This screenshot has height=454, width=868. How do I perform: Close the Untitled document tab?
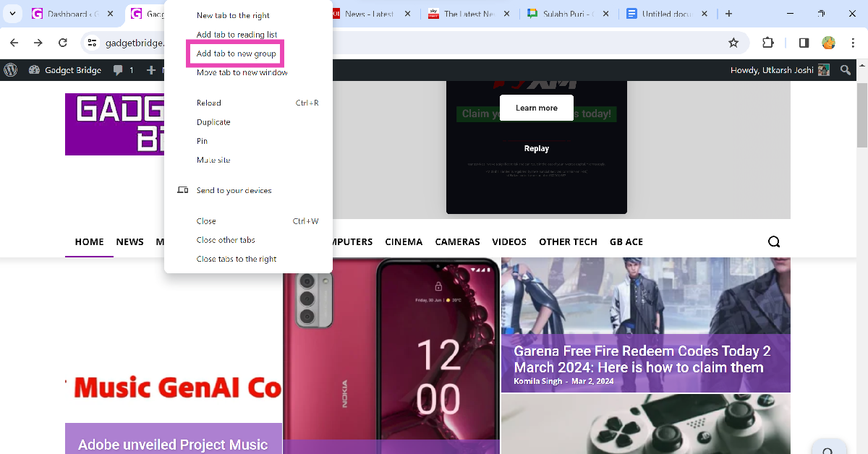pos(703,14)
